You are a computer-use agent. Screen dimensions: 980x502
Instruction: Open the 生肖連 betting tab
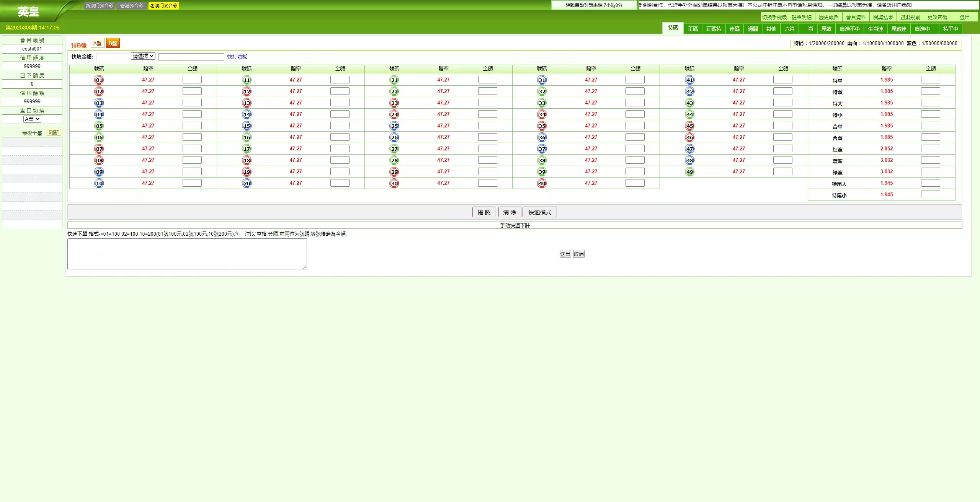[875, 29]
